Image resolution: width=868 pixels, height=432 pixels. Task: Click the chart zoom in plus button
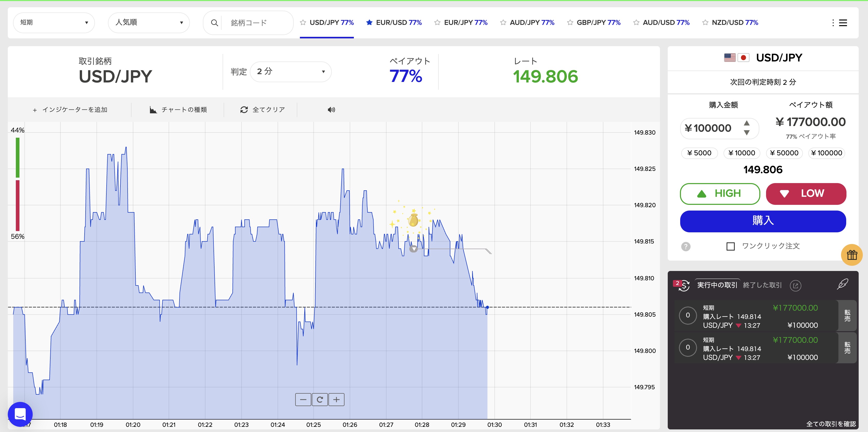[x=336, y=400]
